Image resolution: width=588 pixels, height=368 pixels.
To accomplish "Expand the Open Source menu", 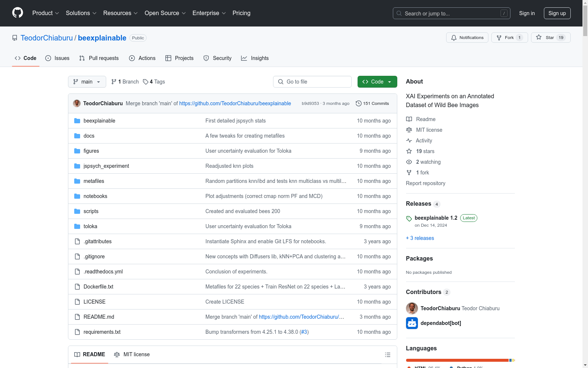I will (165, 13).
